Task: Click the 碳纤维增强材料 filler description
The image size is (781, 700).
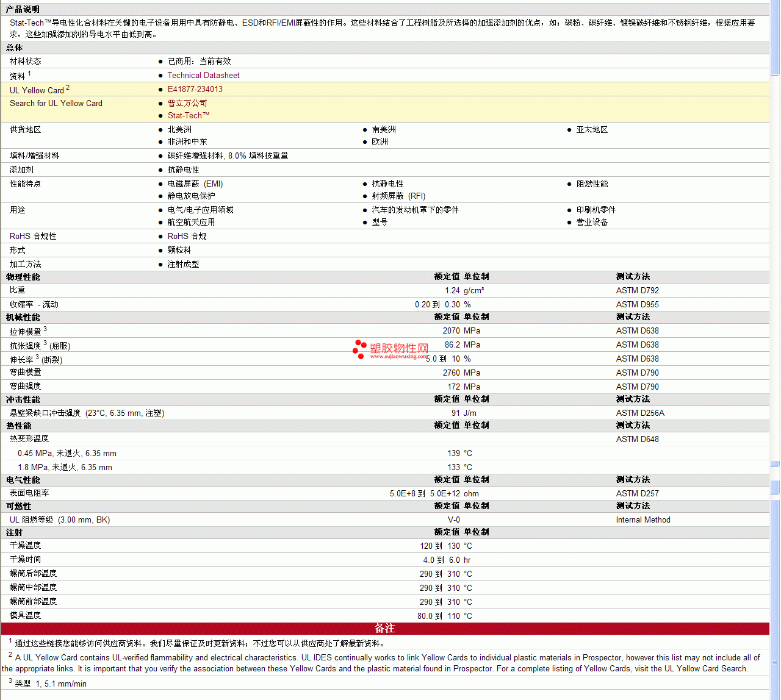Action: pyautogui.click(x=228, y=155)
